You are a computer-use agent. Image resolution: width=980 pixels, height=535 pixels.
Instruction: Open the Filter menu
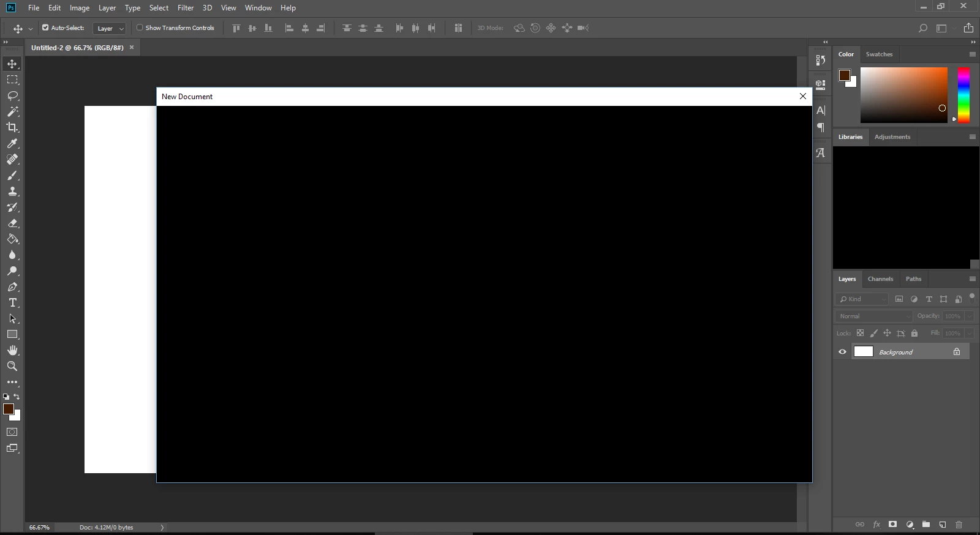(x=186, y=8)
